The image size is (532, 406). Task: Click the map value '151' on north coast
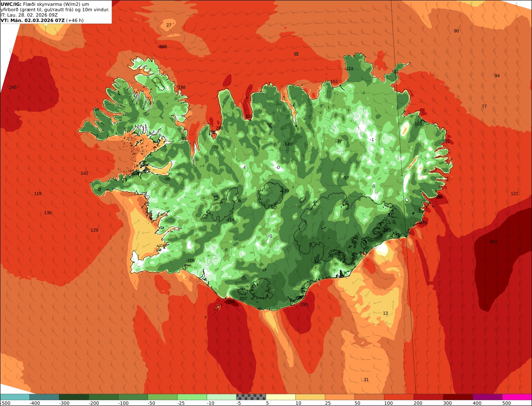pos(334,81)
